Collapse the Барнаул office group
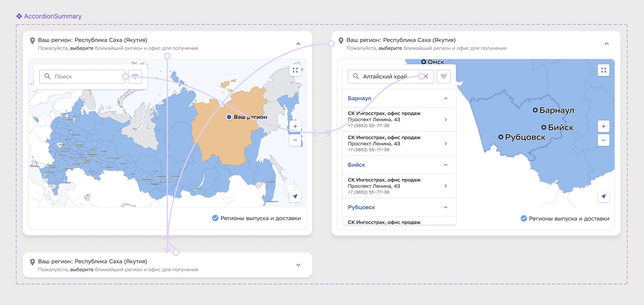Viewport: 644px width, 305px height. coord(445,98)
